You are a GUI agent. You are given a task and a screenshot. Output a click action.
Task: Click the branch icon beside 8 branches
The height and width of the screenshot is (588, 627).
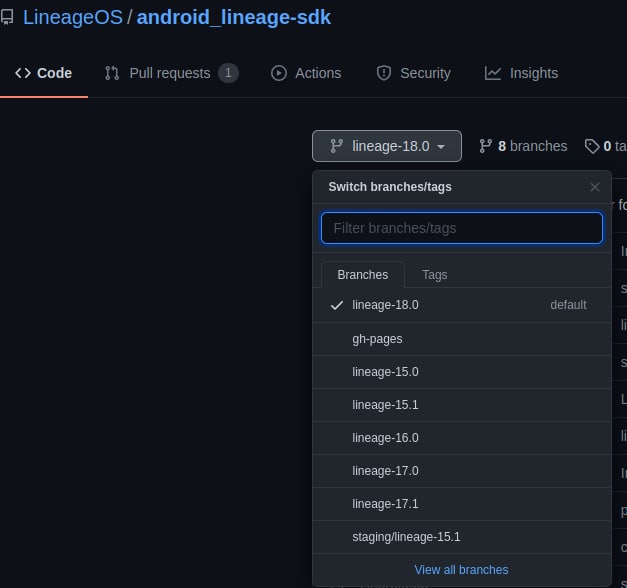point(485,146)
